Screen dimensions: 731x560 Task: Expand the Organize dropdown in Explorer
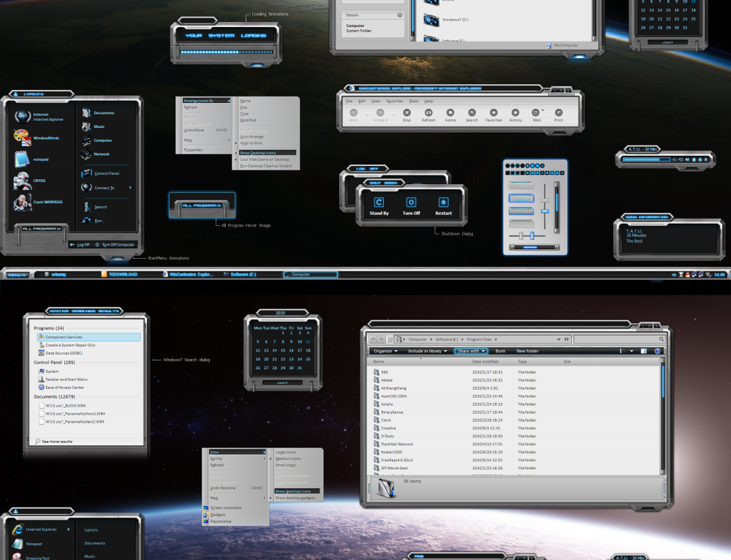[x=386, y=351]
